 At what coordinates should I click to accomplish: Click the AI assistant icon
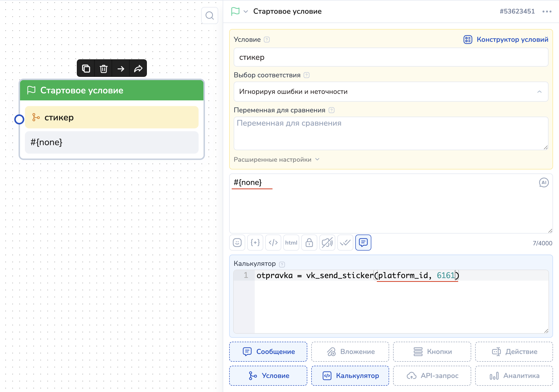pyautogui.click(x=543, y=183)
